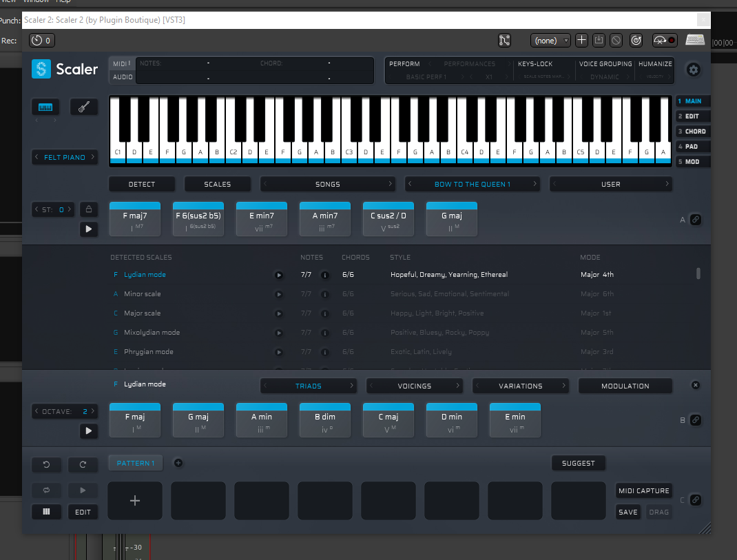Screen dimensions: 737x560
Task: Select the piano keyboard view icon
Action: click(x=45, y=107)
